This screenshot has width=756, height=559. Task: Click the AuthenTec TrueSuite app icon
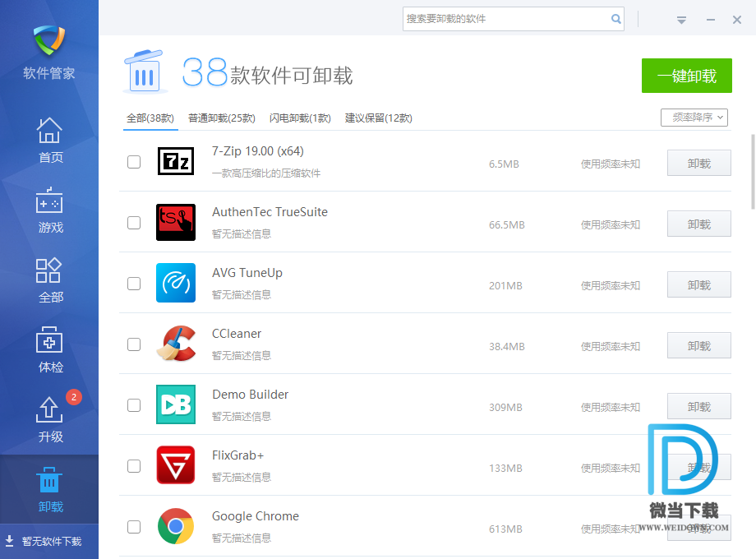click(x=176, y=222)
